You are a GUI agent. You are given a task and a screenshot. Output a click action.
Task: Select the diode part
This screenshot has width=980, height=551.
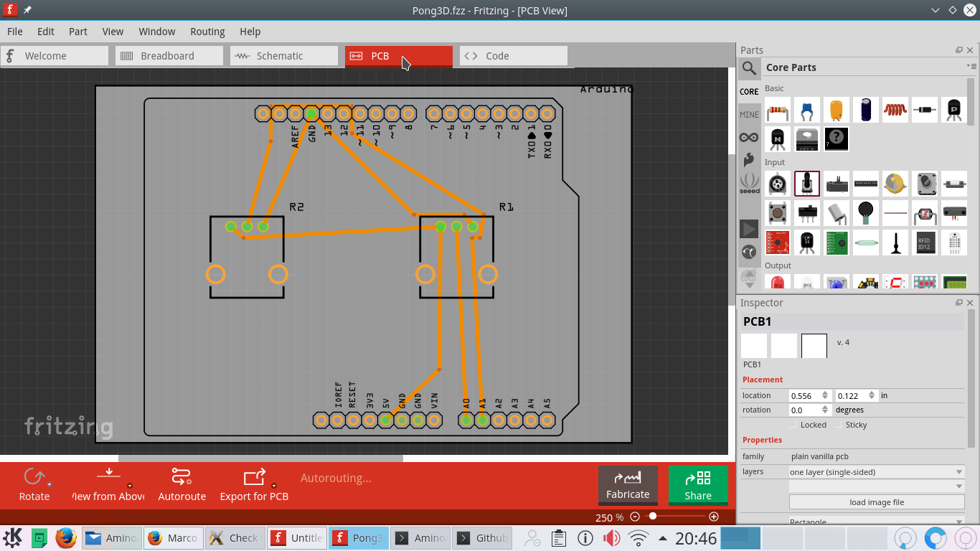(925, 110)
